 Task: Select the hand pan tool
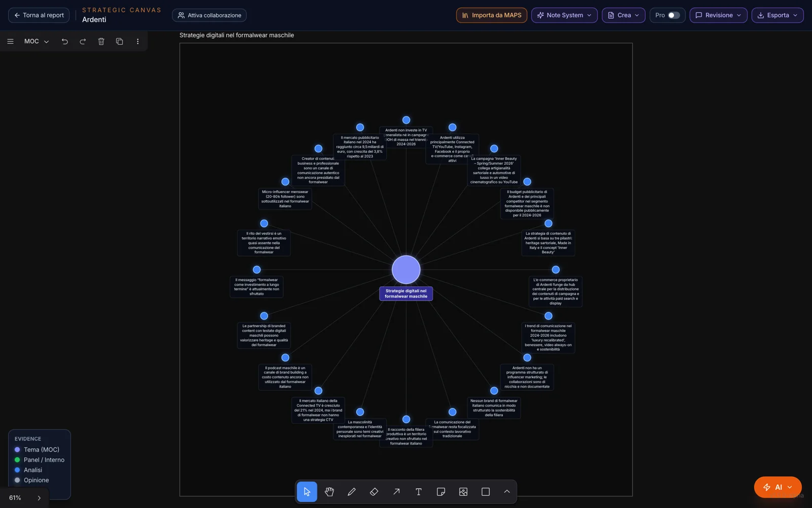coord(329,492)
